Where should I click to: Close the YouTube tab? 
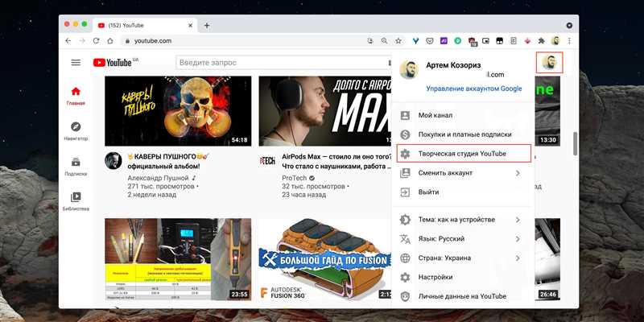[x=190, y=26]
